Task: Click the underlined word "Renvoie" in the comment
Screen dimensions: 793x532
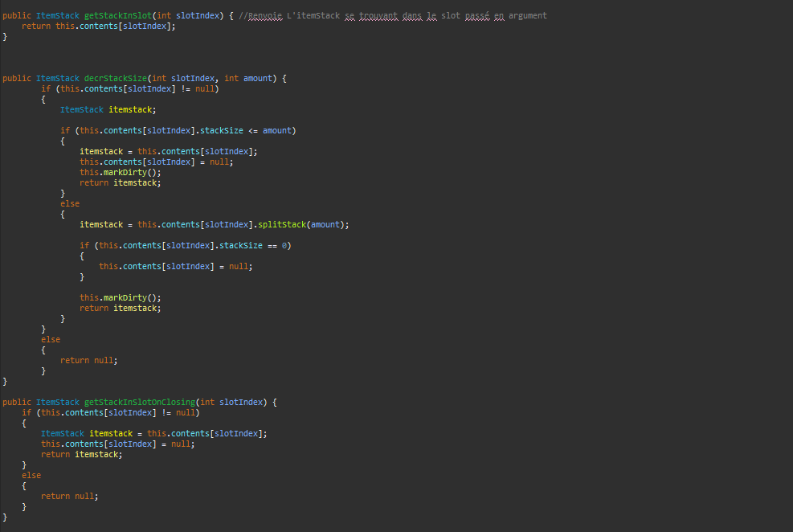Action: pos(266,15)
